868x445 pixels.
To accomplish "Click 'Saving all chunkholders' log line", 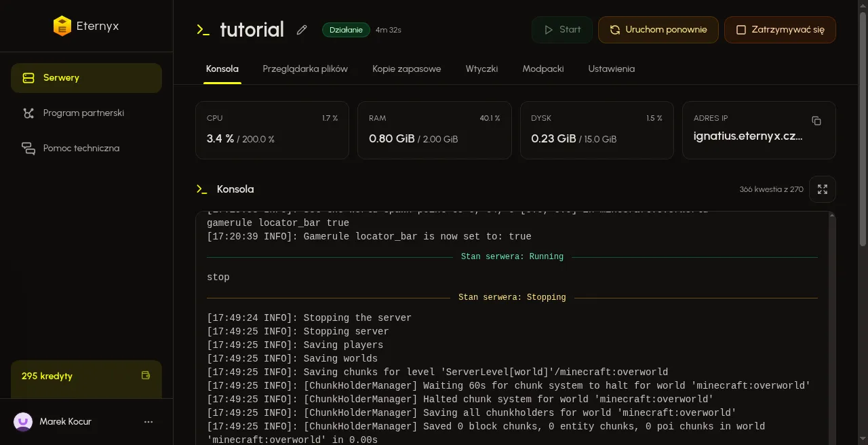I will click(471, 413).
